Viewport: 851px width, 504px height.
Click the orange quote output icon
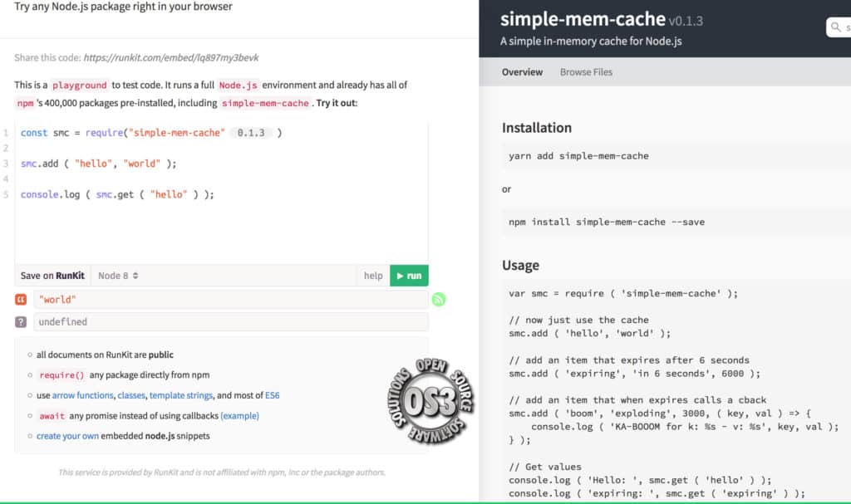21,300
